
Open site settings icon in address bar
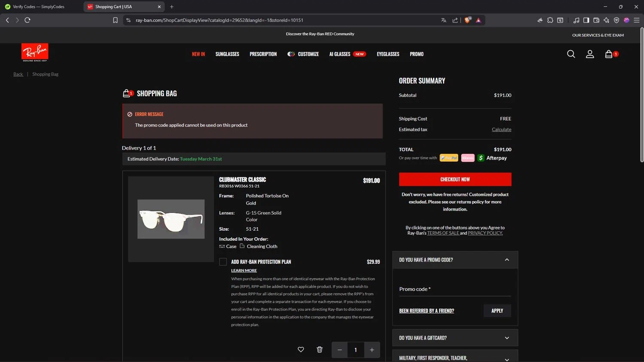point(128,20)
